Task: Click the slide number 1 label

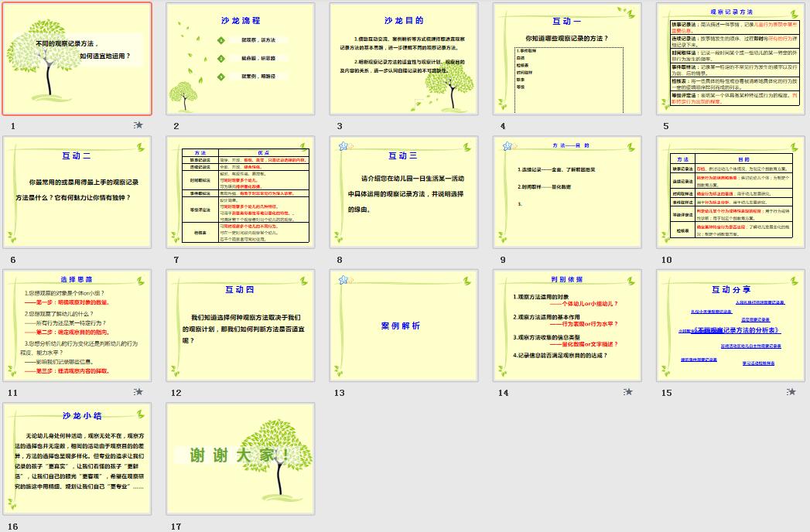Action: pyautogui.click(x=13, y=126)
